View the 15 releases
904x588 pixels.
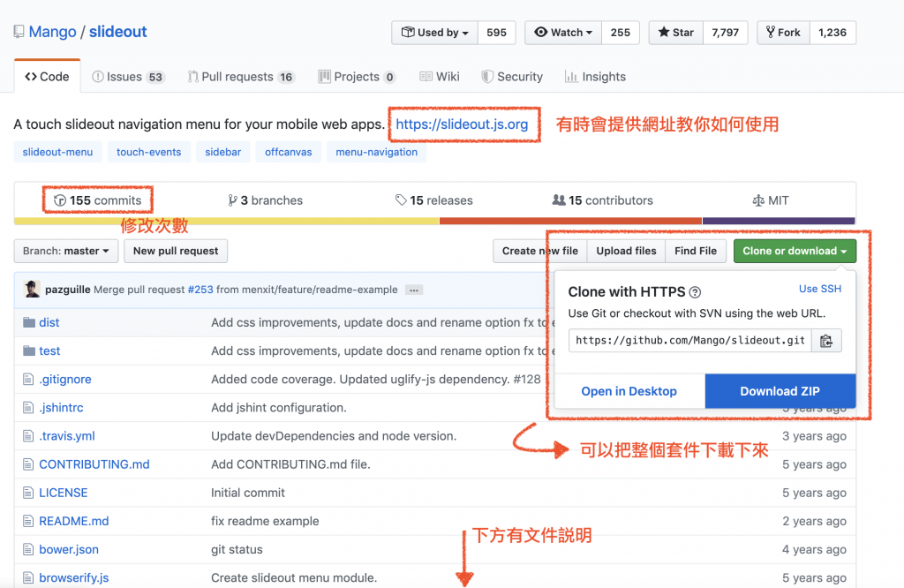[x=434, y=200]
